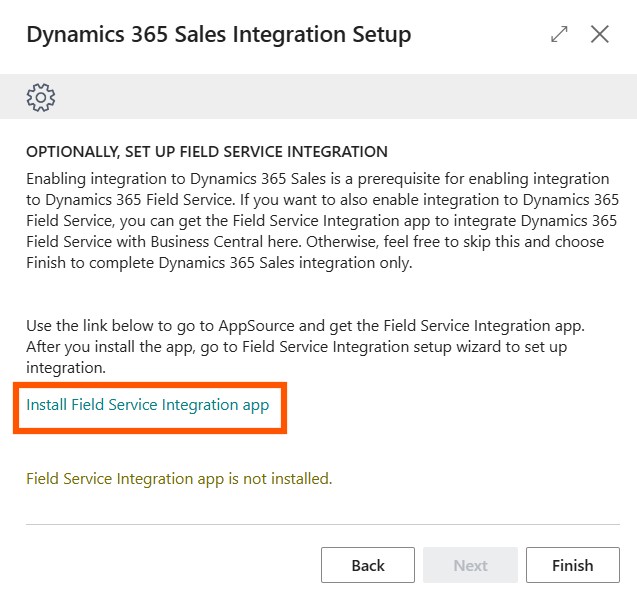
Task: Click the Dynamics 365 Sales Integration Setup title
Action: (x=218, y=35)
